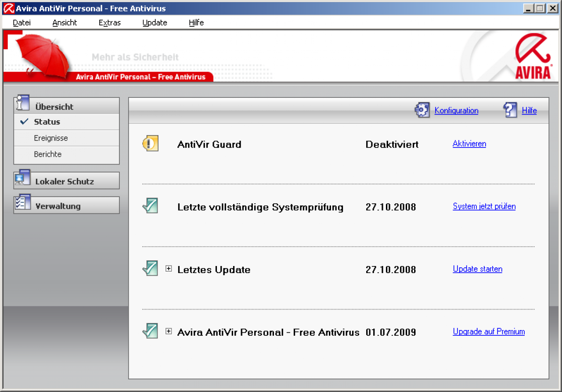Click the Update starten link
The height and width of the screenshot is (392, 562).
(x=478, y=269)
